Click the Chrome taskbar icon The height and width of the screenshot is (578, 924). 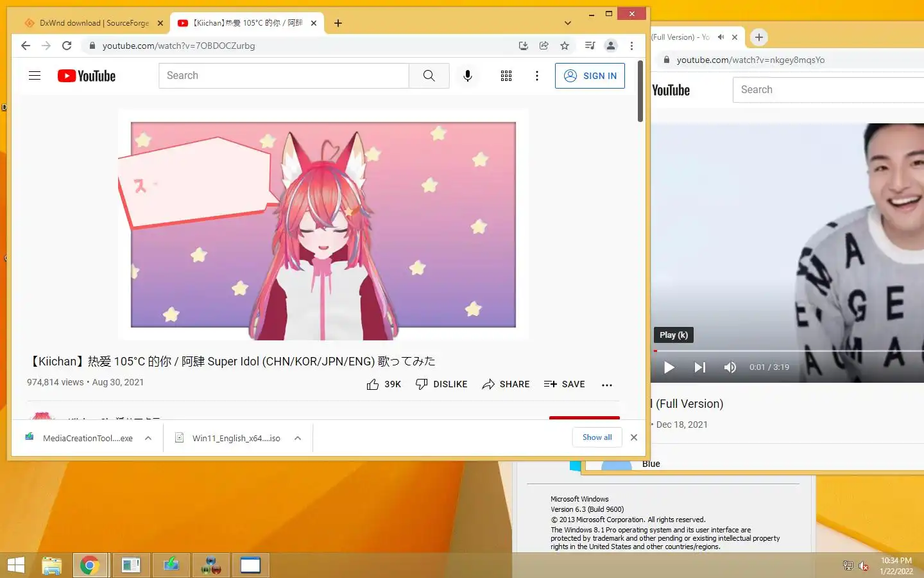click(x=90, y=565)
